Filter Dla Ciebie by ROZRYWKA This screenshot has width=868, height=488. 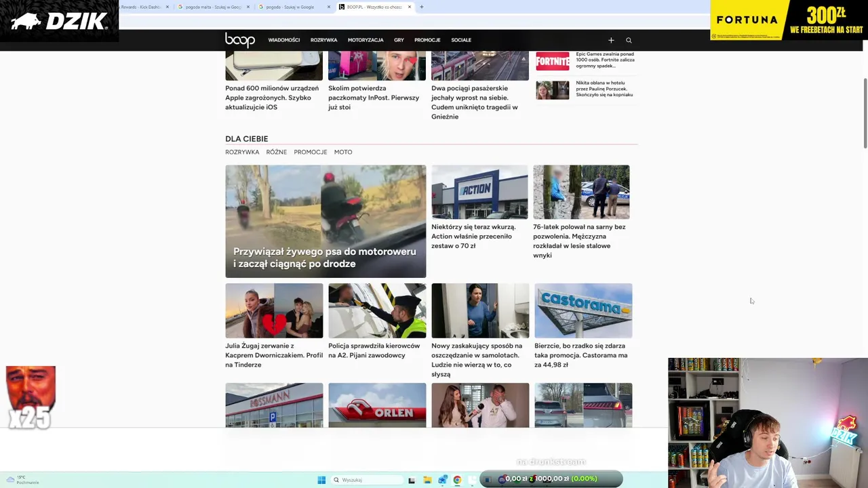coord(242,152)
